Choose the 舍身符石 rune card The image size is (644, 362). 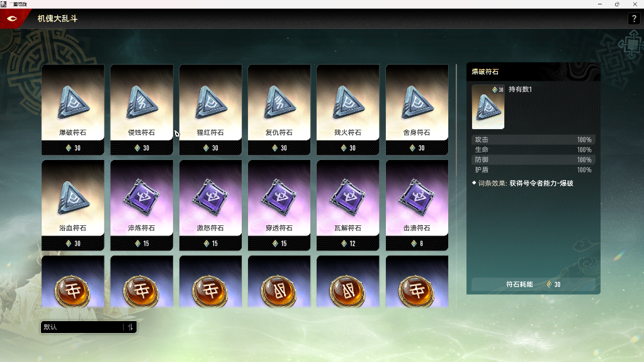417,110
